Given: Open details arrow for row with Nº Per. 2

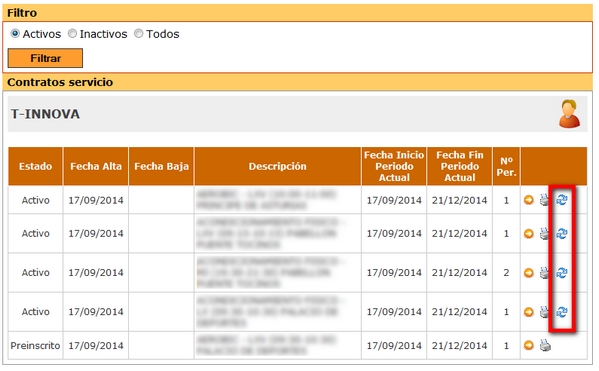Looking at the screenshot, I should coord(528,272).
